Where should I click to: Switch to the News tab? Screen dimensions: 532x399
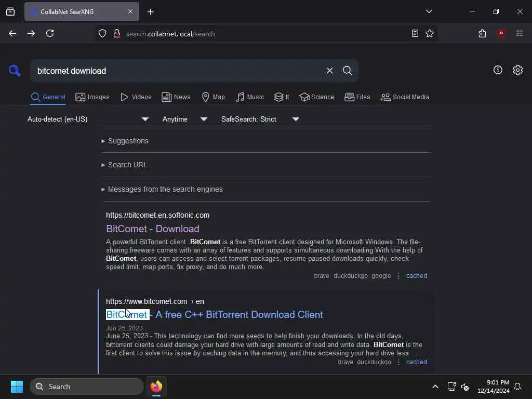pyautogui.click(x=176, y=97)
